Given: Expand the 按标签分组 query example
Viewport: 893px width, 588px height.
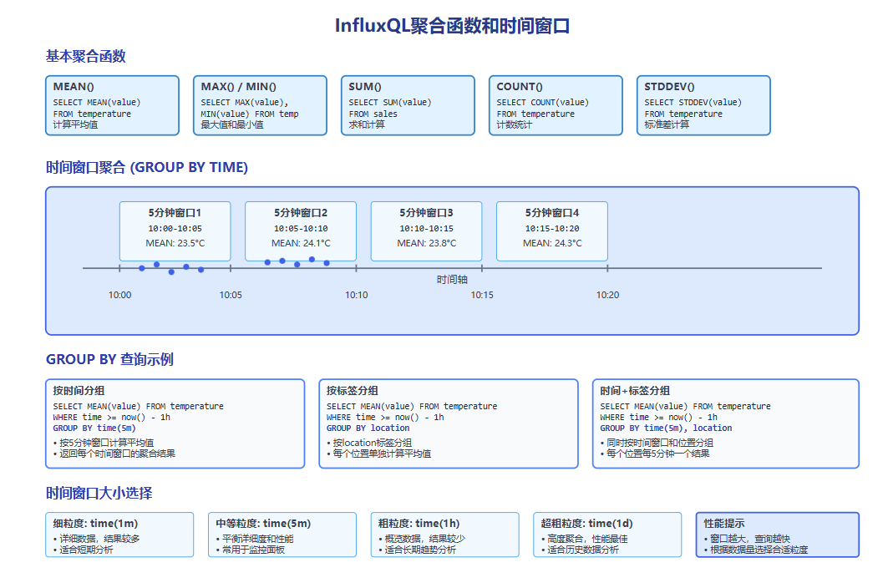Looking at the screenshot, I should click(x=449, y=423).
